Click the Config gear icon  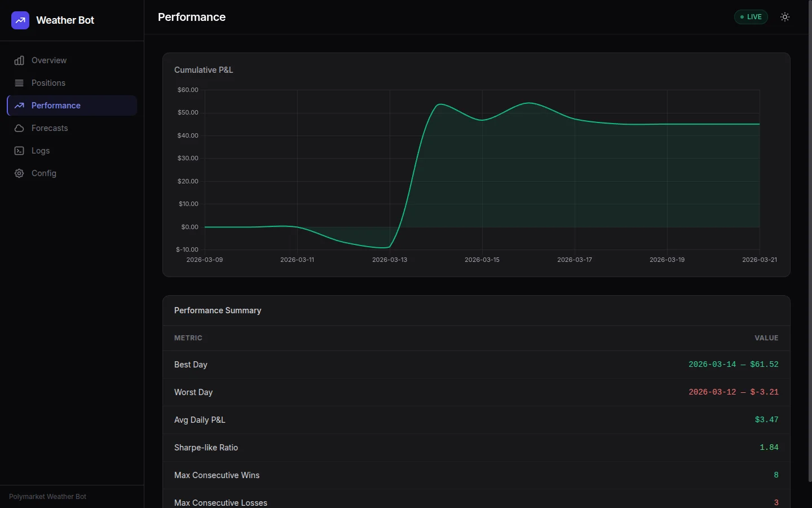click(x=19, y=173)
